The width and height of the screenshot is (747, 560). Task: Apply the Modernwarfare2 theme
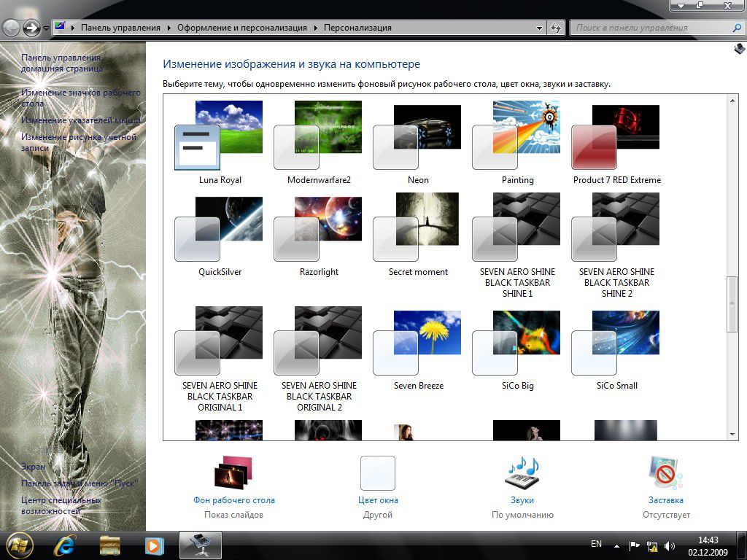319,142
